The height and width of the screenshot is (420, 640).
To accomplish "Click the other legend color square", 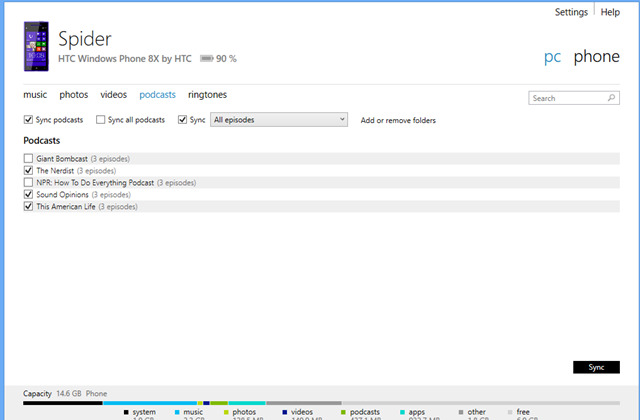I will pyautogui.click(x=461, y=412).
